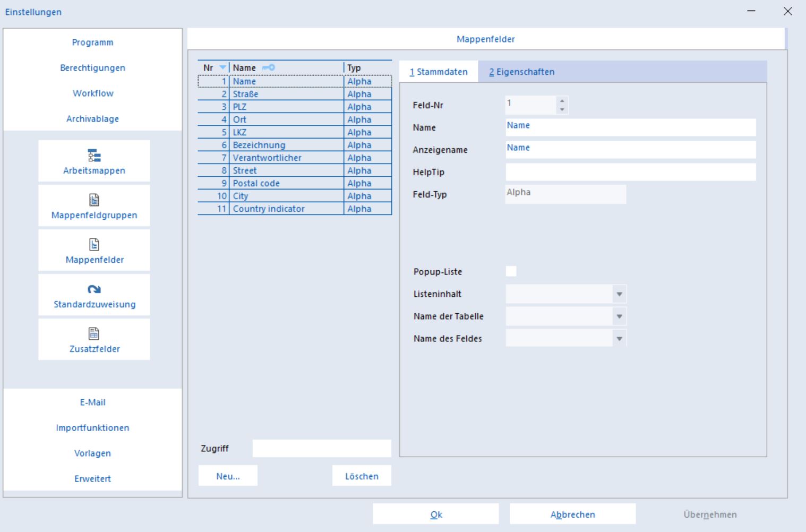
Task: Increase Feld-Nr with spinner up arrow
Action: (562, 100)
